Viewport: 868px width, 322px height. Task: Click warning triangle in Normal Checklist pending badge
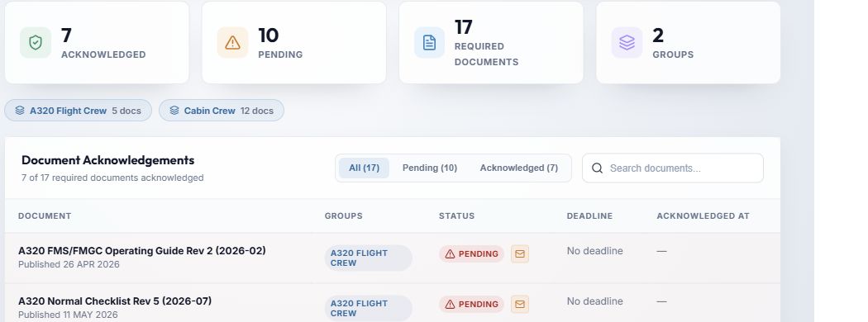450,305
